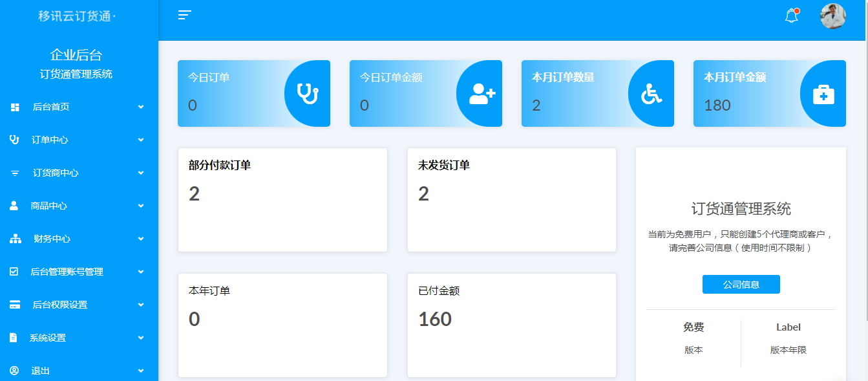
Task: Expand the 后台权限设置 chevron
Action: tap(141, 305)
